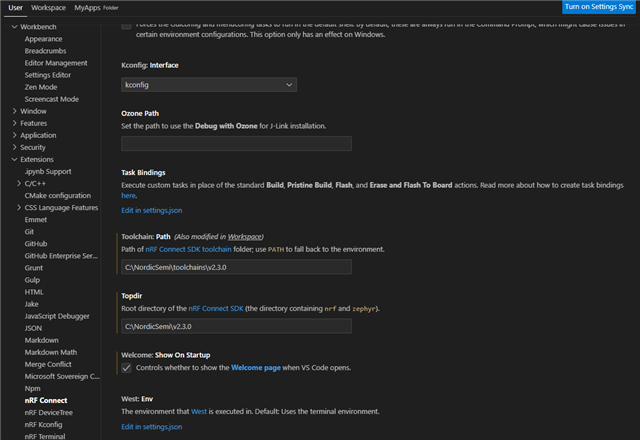Expand the C/C++ extension settings
Viewport: 640px width, 440px height.
pos(19,183)
